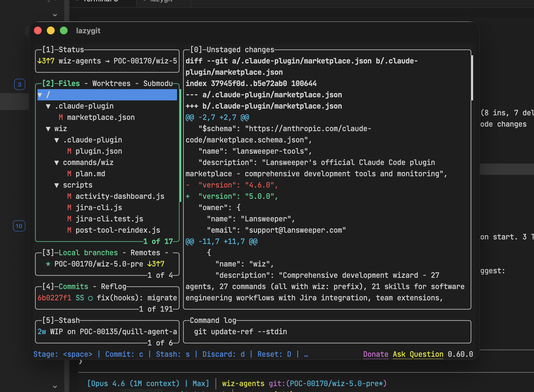This screenshot has height=392, width=534.
Task: Click the M status icon next to plugin.json
Action: click(x=69, y=151)
